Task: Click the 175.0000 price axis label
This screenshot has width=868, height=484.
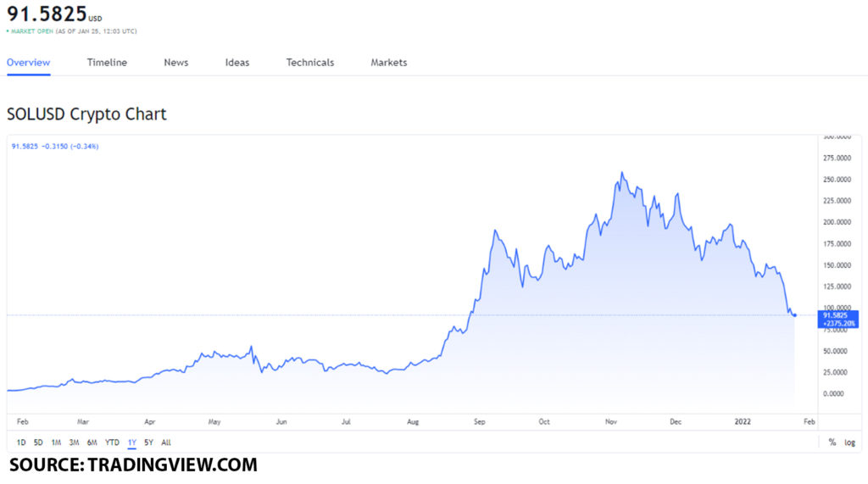Action: pyautogui.click(x=837, y=243)
